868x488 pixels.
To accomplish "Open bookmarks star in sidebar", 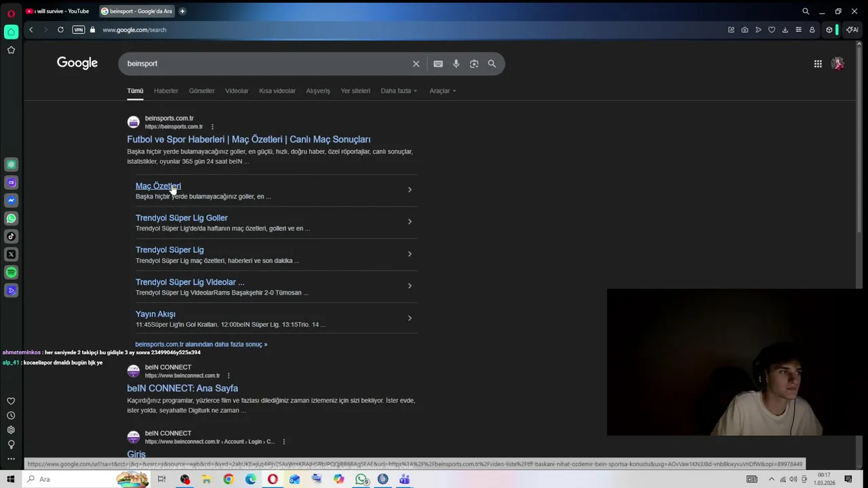I will [11, 50].
